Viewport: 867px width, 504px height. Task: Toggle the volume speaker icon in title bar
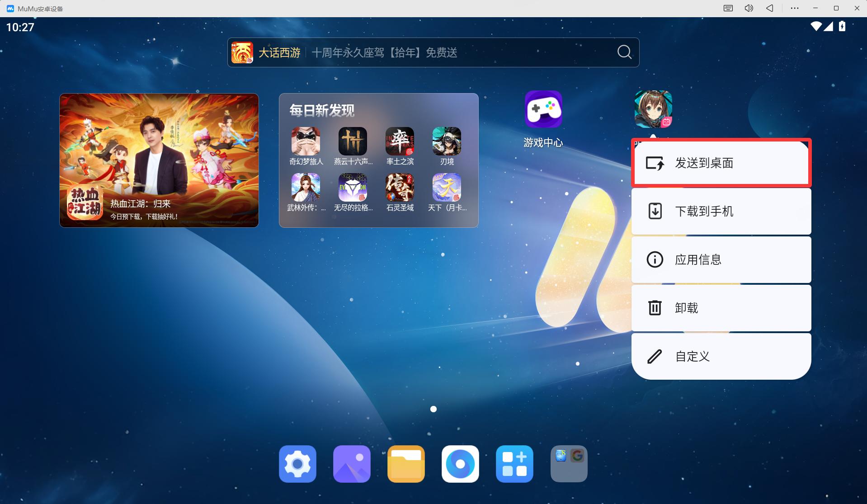749,8
